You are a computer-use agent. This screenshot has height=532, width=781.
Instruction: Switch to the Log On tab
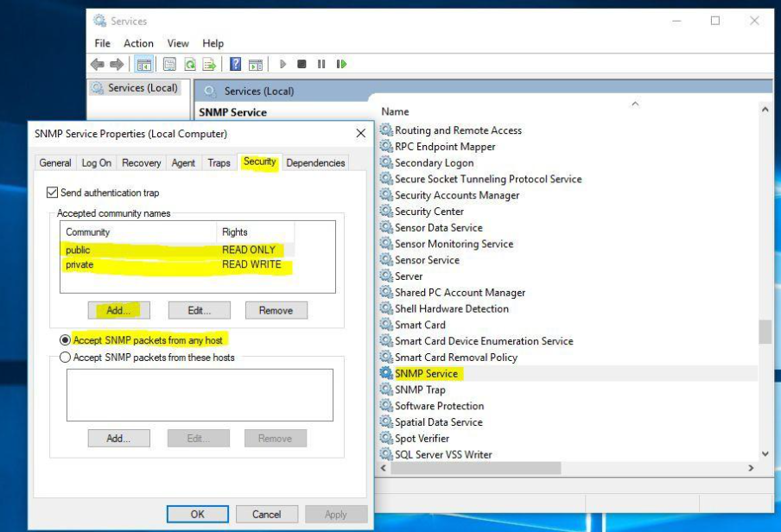[x=97, y=163]
